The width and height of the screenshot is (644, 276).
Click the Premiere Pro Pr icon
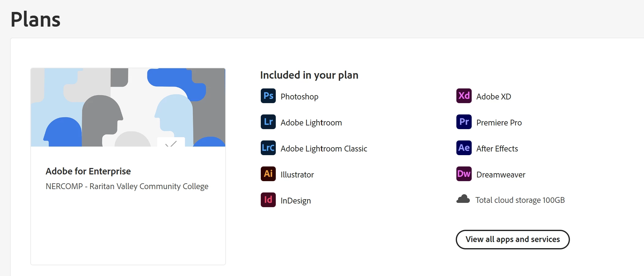click(x=464, y=122)
